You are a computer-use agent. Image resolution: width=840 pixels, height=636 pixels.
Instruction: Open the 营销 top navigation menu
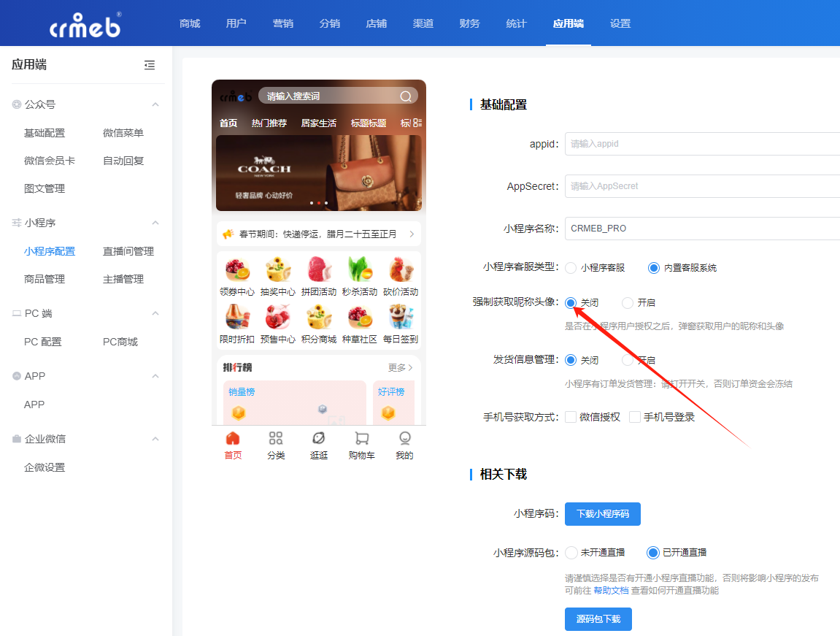coord(283,23)
